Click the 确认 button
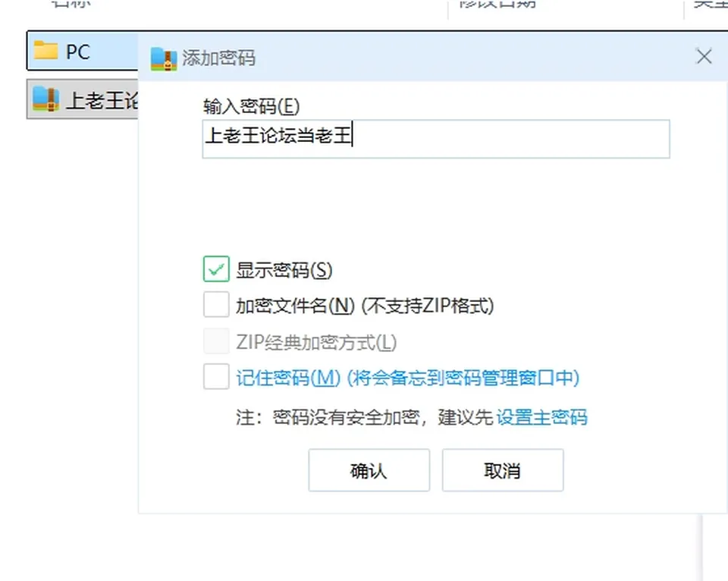This screenshot has width=728, height=581. (x=369, y=470)
